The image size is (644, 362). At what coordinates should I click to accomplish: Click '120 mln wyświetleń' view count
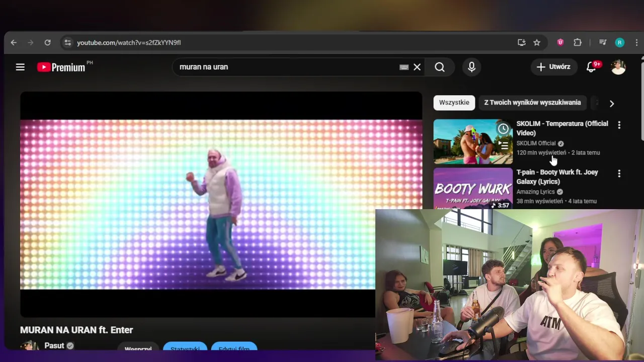click(541, 153)
